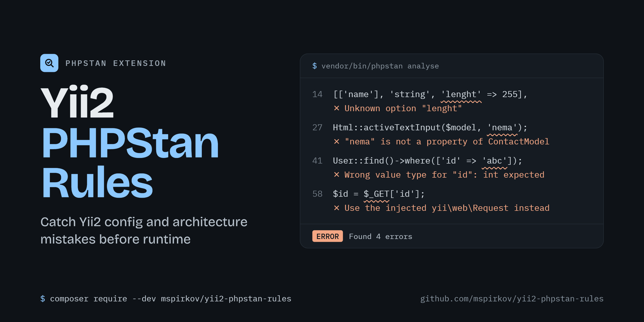Click the magnifier check logo icon
Image resolution: width=644 pixels, height=322 pixels.
click(49, 63)
